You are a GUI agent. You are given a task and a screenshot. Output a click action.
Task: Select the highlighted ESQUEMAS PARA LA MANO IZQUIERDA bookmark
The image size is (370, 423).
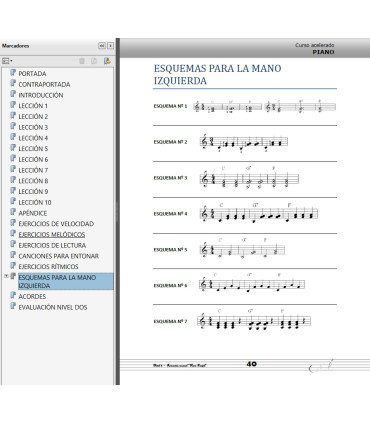click(66, 281)
